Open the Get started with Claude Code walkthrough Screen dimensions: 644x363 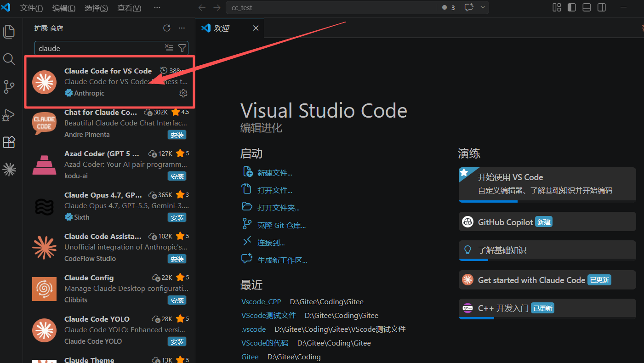[547, 280]
